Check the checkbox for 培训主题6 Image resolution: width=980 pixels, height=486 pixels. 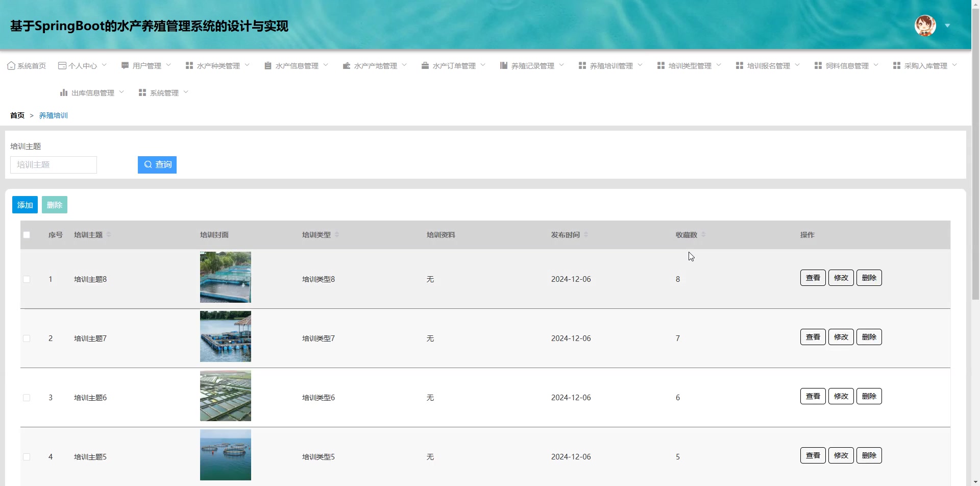point(27,397)
